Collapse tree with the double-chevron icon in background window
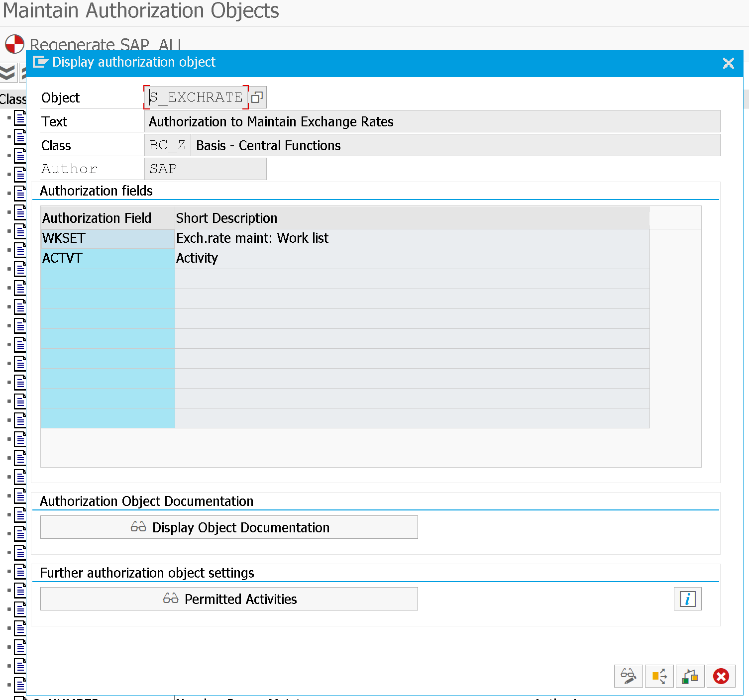Screen dimensions: 749x700 pos(7,73)
